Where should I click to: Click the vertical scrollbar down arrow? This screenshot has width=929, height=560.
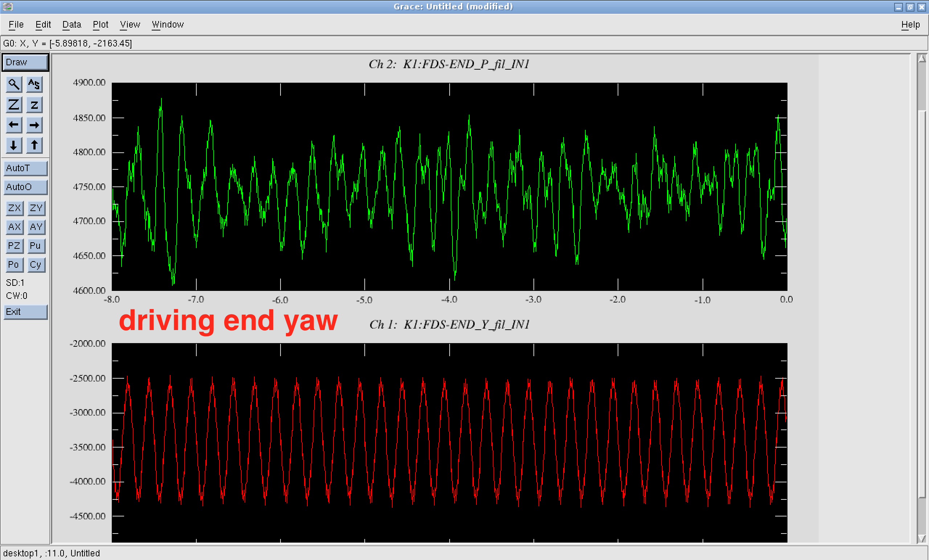pyautogui.click(x=922, y=539)
